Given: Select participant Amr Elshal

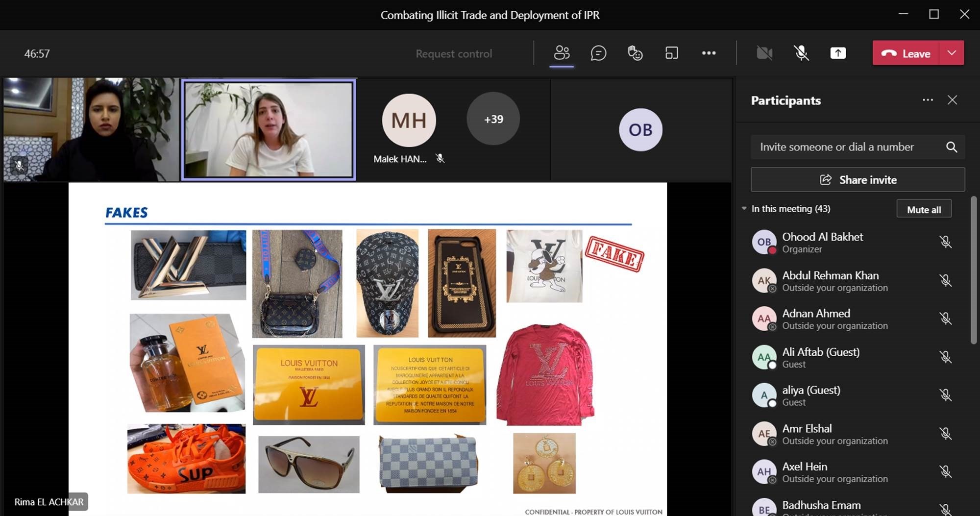Looking at the screenshot, I should click(853, 434).
